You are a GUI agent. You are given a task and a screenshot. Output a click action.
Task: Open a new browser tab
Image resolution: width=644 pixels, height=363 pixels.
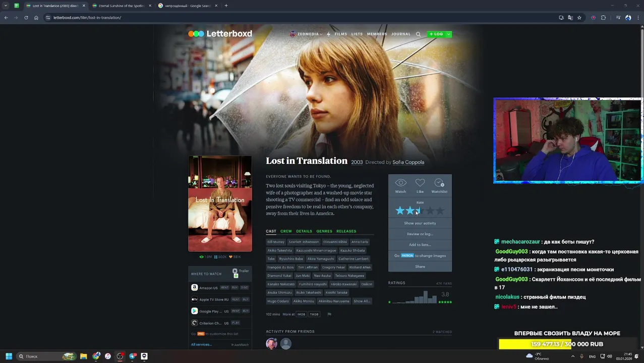tap(226, 6)
